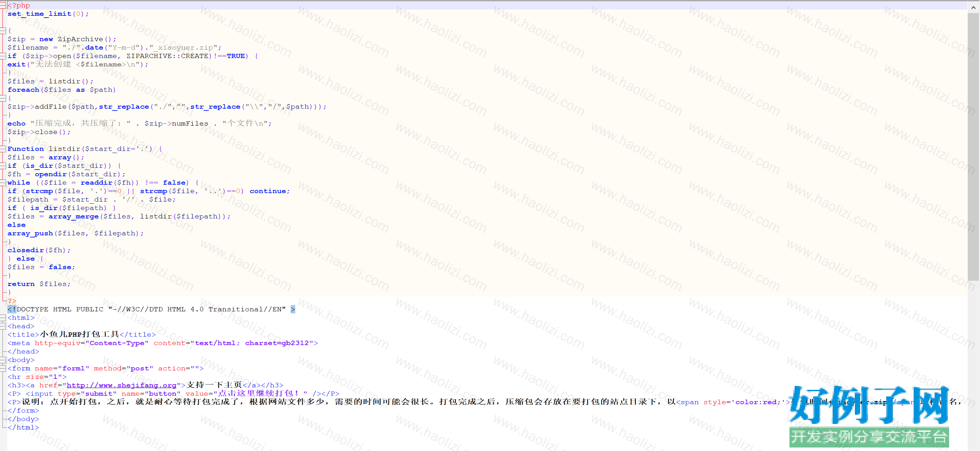Collapse the fold marker beside <?php

click(x=3, y=5)
